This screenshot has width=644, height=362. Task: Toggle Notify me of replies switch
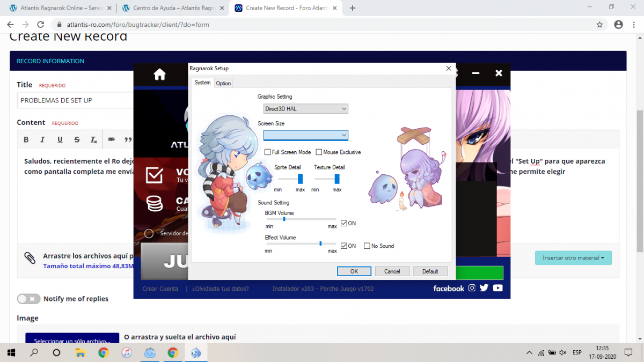pyautogui.click(x=28, y=299)
